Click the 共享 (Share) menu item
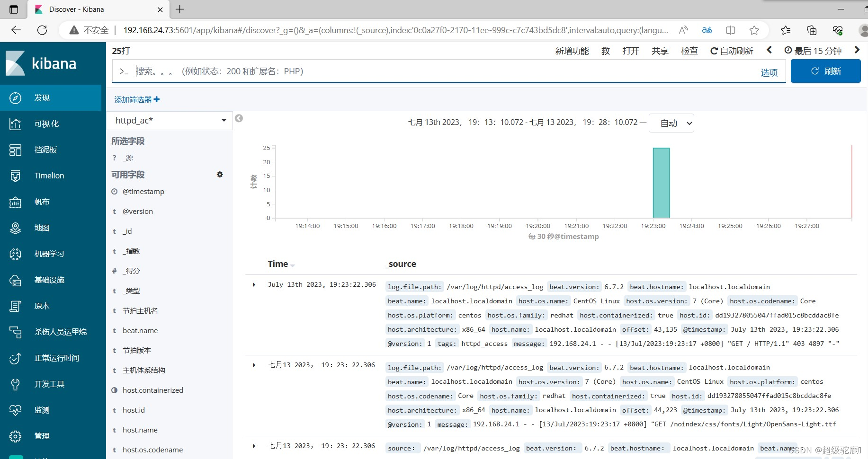The height and width of the screenshot is (459, 868). click(x=660, y=51)
